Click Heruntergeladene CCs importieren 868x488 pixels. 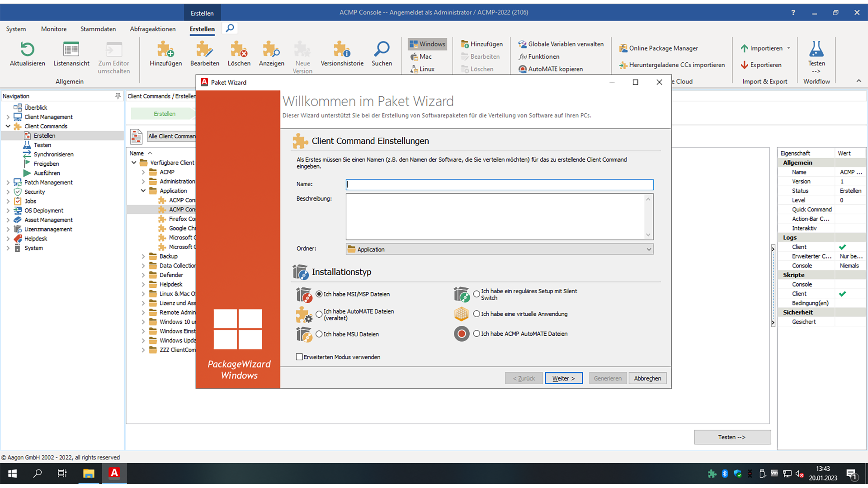click(672, 65)
